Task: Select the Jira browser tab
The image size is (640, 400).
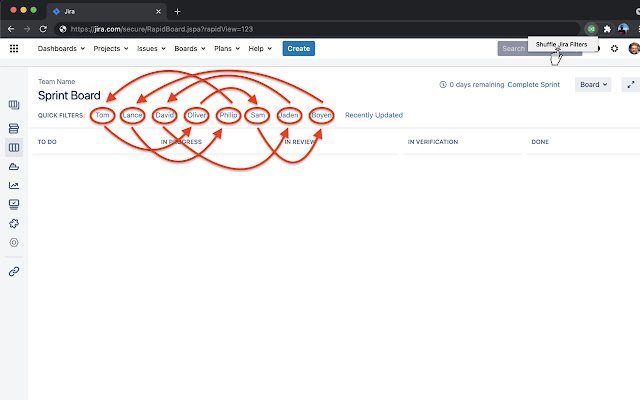Action: (107, 11)
